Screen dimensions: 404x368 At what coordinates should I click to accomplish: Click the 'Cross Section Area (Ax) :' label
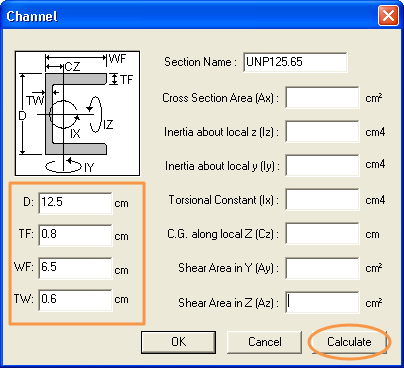click(x=221, y=98)
